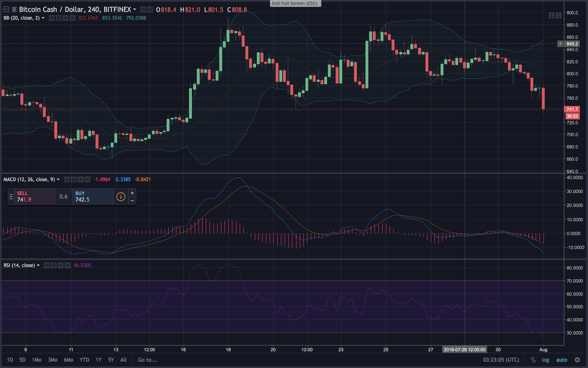This screenshot has width=588, height=368.
Task: Open Bollinger Bands settings gear
Action: click(x=59, y=18)
